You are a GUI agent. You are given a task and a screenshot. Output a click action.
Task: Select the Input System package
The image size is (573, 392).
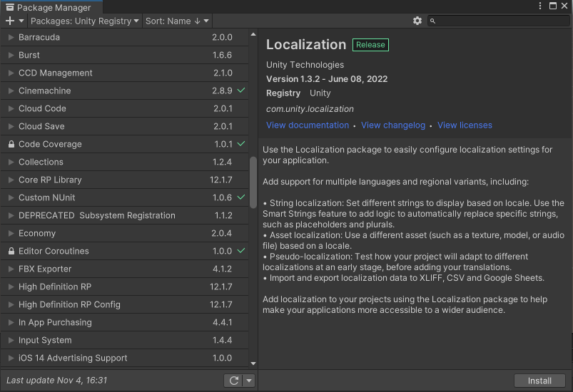pyautogui.click(x=124, y=340)
